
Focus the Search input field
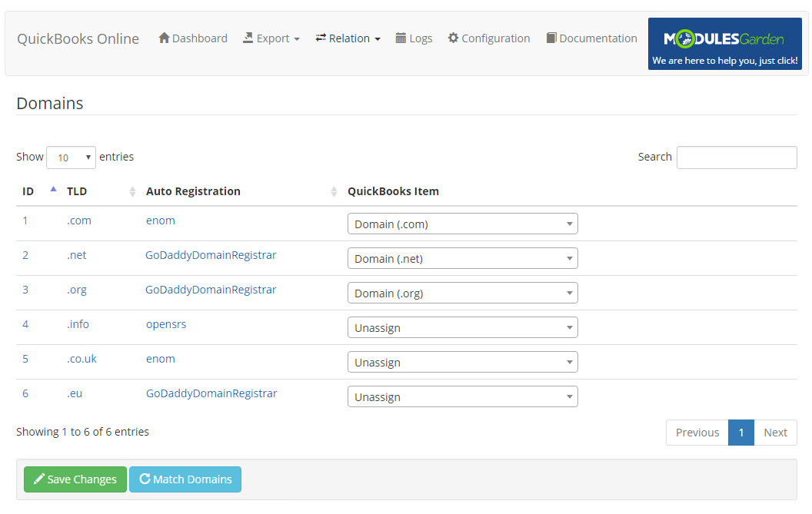tap(737, 158)
